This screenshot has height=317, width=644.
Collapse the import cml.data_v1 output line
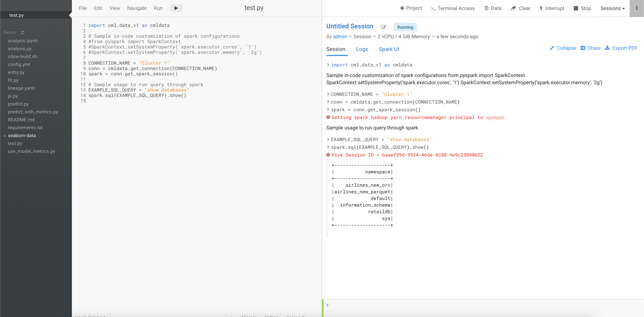point(328,65)
